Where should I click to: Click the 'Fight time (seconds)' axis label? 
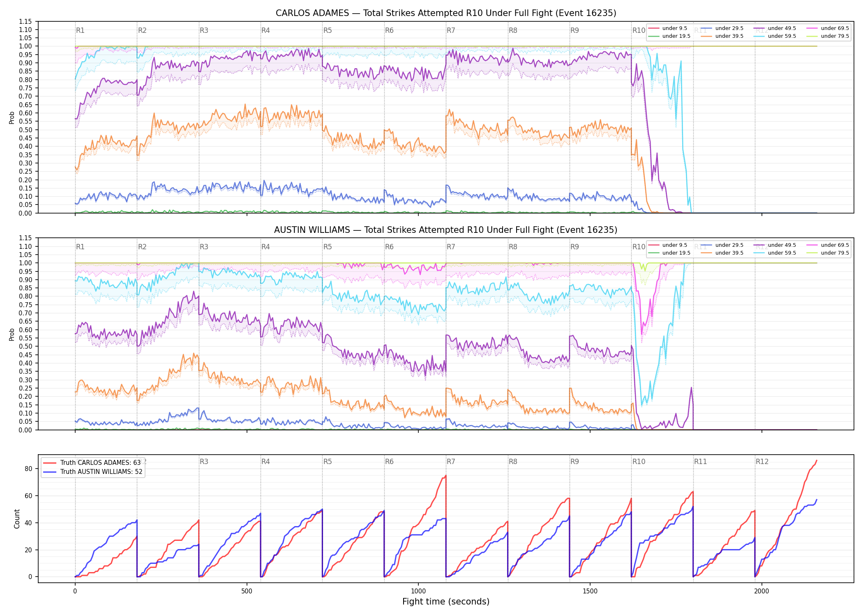click(x=446, y=602)
